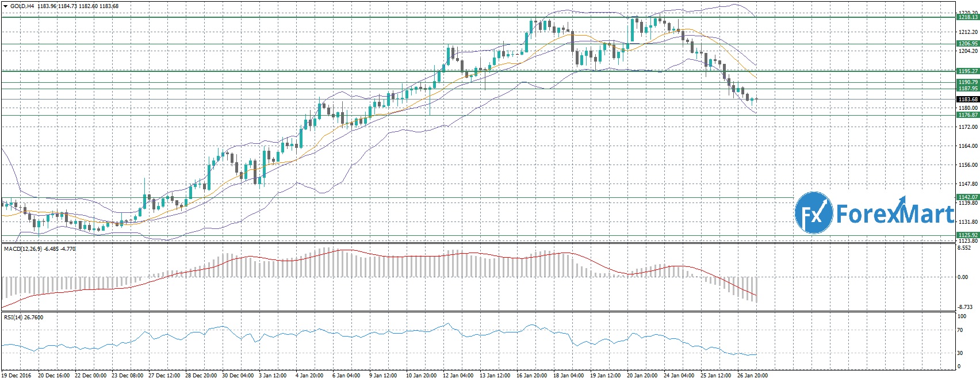Select the 1190.79 price level tag
The width and height of the screenshot is (980, 382).
tap(967, 82)
